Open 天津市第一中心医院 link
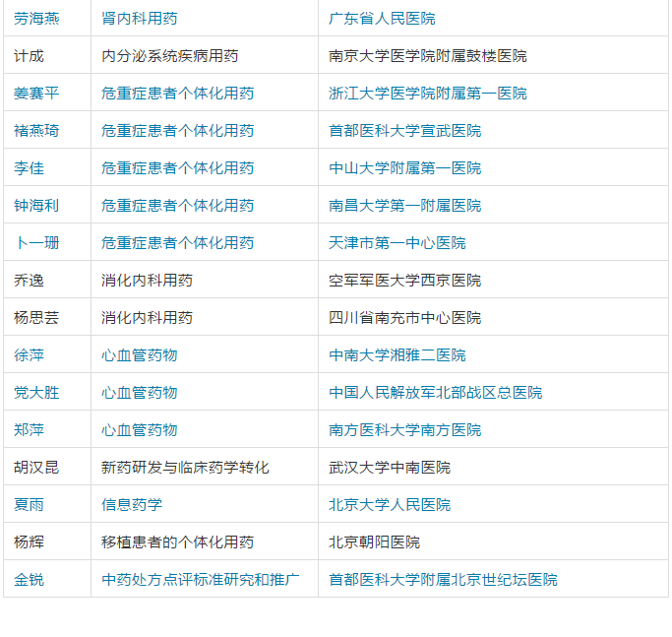 click(x=397, y=243)
